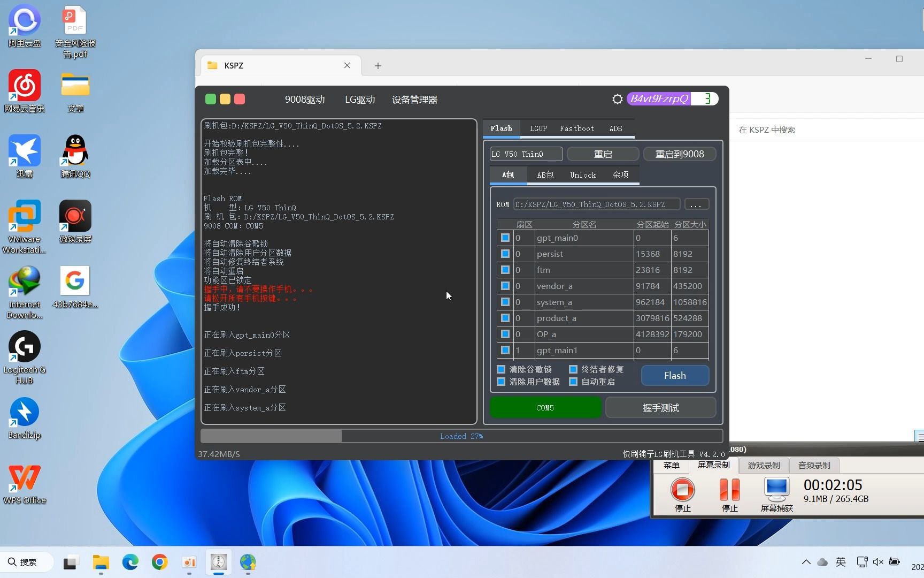Open Microsoft Edge from the taskbar
This screenshot has width=924, height=578.
click(130, 562)
